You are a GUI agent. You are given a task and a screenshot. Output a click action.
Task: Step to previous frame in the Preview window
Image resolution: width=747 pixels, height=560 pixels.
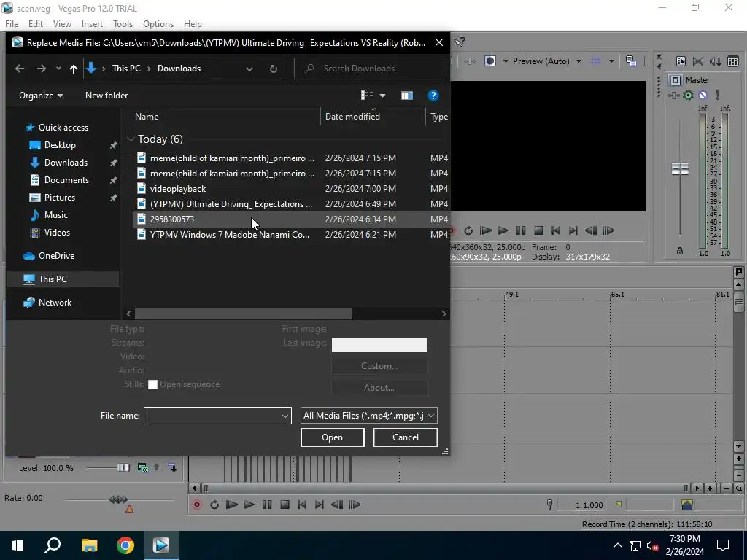tap(591, 230)
